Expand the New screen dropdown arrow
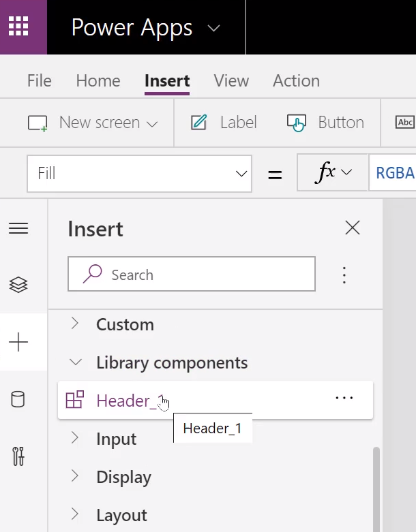 click(x=152, y=124)
